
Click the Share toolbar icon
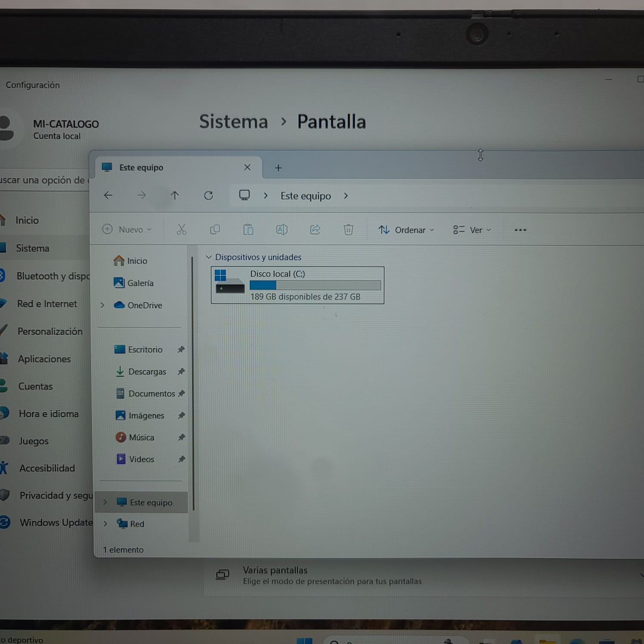pos(315,229)
